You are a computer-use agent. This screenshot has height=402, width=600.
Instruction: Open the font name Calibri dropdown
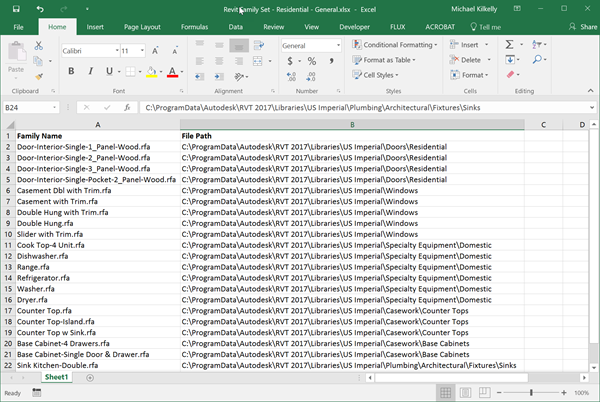click(x=117, y=50)
